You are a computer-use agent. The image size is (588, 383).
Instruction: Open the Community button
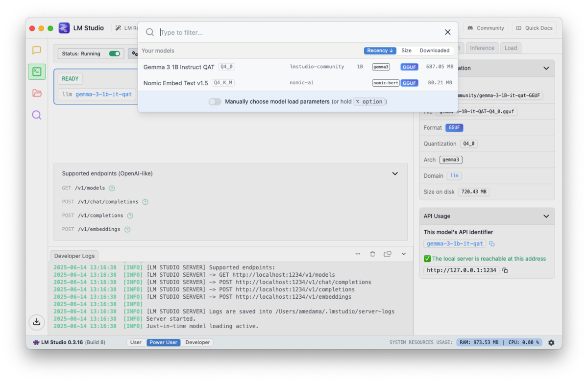[486, 28]
